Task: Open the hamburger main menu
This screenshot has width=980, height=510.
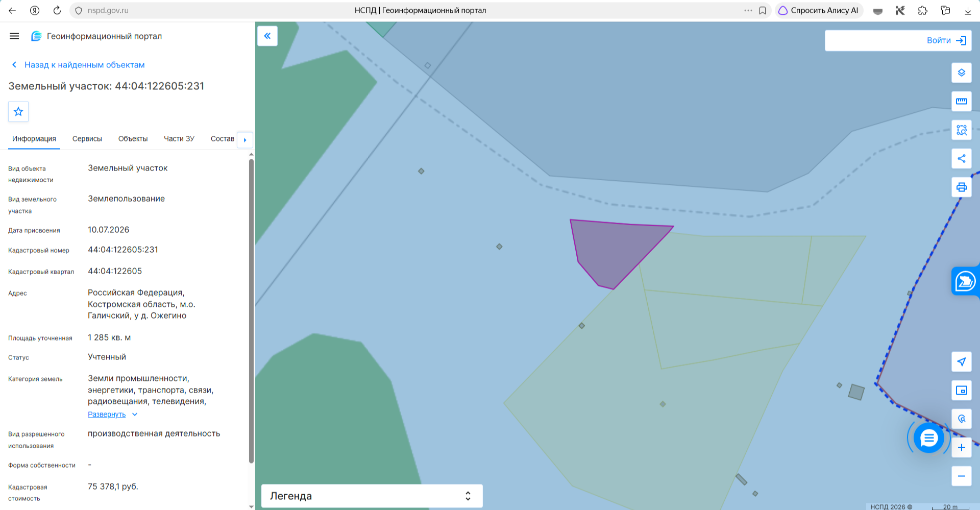Action: point(14,36)
